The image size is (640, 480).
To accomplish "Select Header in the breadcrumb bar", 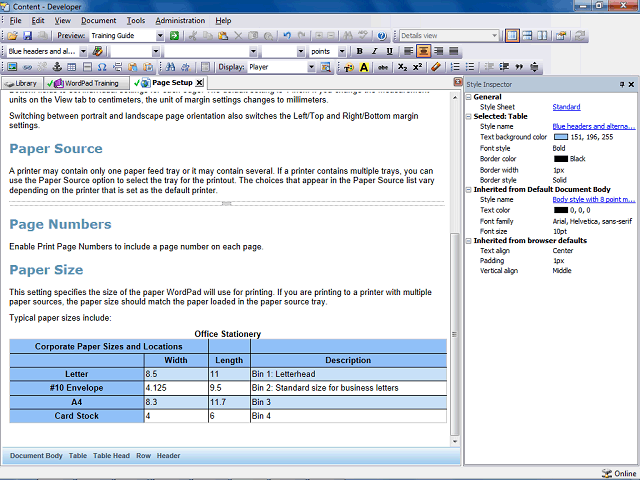I will [x=168, y=456].
